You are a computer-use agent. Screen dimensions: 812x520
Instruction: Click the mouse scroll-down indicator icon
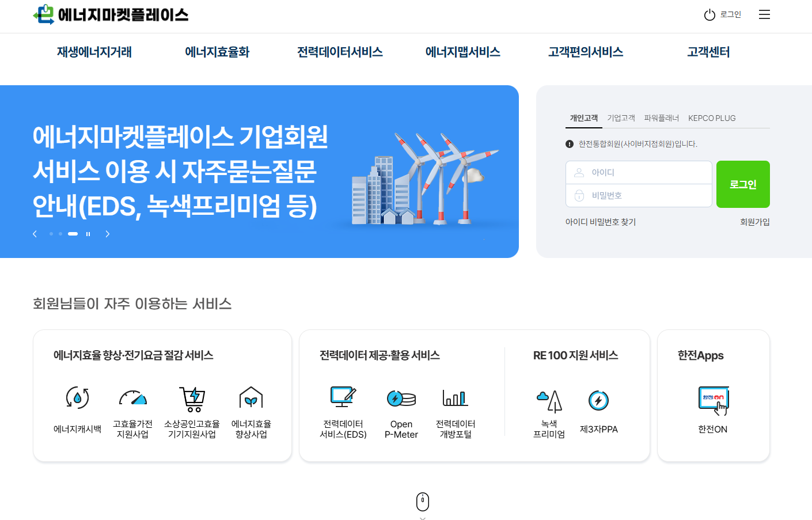(423, 502)
